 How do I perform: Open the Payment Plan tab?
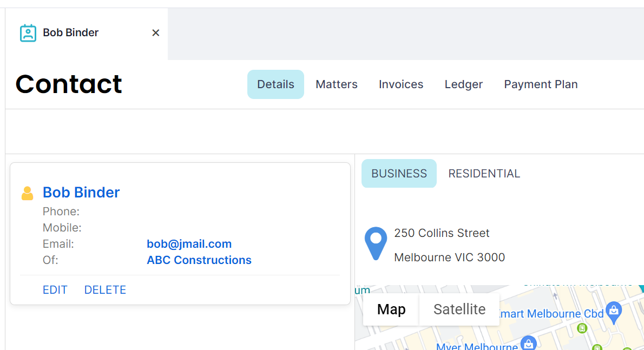(x=541, y=84)
